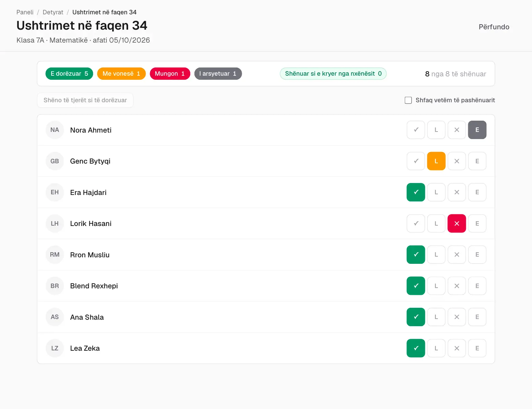Click the green checkmark for Lea Zeka
532x409 pixels.
click(416, 348)
